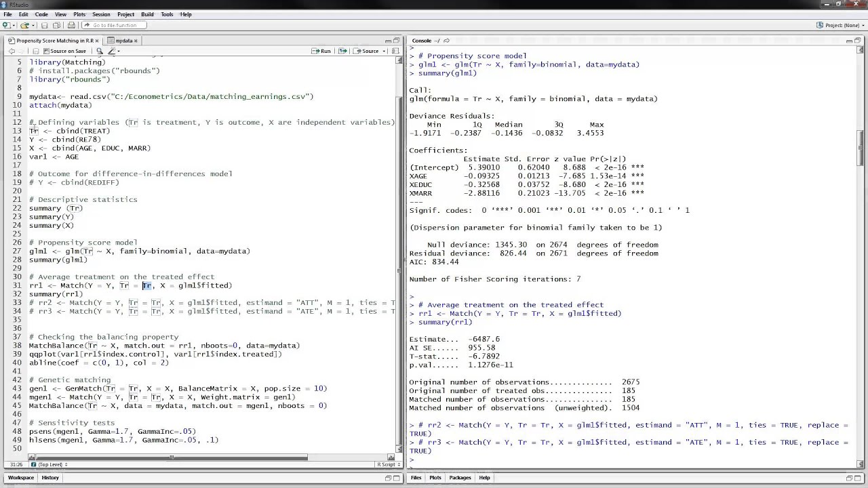Switch to the History tab
This screenshot has height=488, width=868.
pos(50,478)
